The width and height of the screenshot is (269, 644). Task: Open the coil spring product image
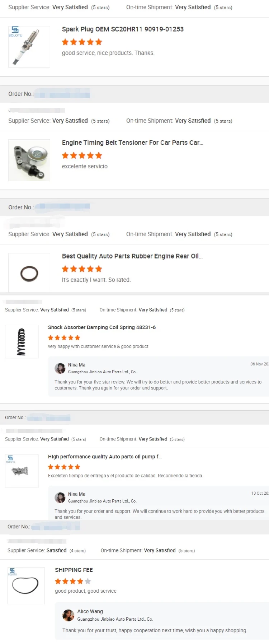click(22, 341)
